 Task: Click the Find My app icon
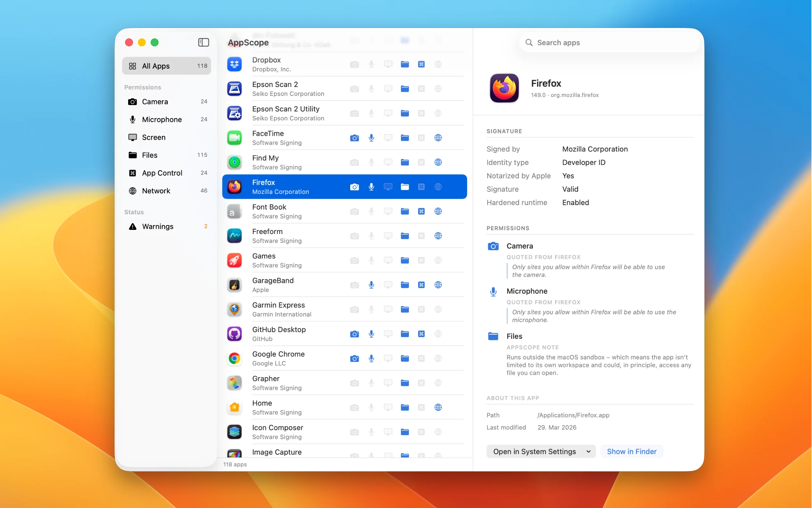(234, 162)
